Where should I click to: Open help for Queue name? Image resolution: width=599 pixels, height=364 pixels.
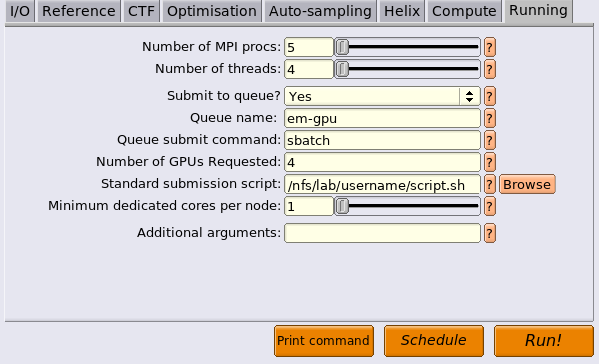490,118
